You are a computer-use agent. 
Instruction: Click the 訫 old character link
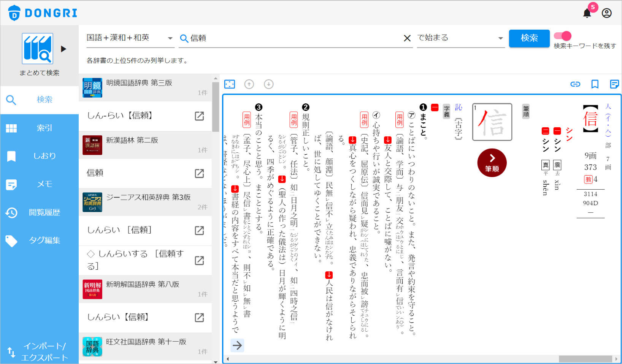coord(459,108)
